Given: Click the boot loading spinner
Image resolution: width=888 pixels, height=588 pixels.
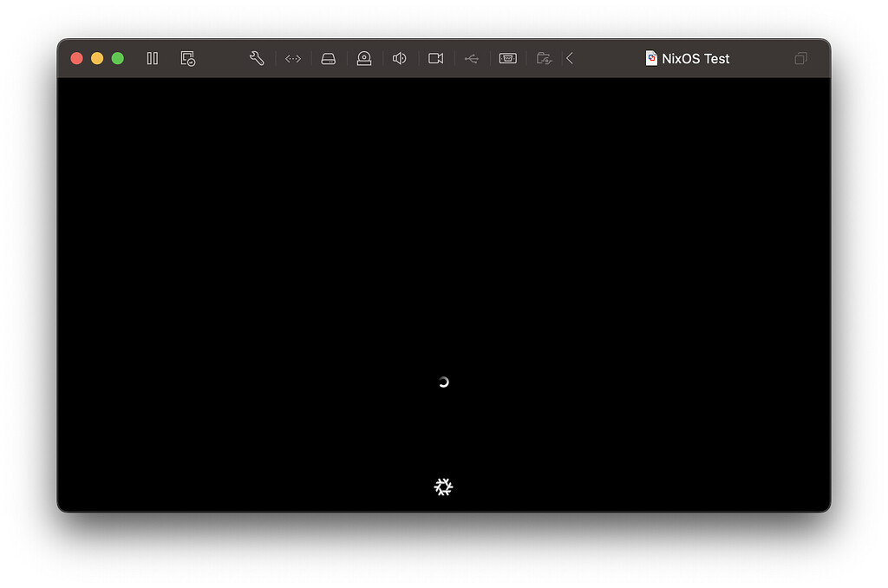Looking at the screenshot, I should pyautogui.click(x=443, y=382).
